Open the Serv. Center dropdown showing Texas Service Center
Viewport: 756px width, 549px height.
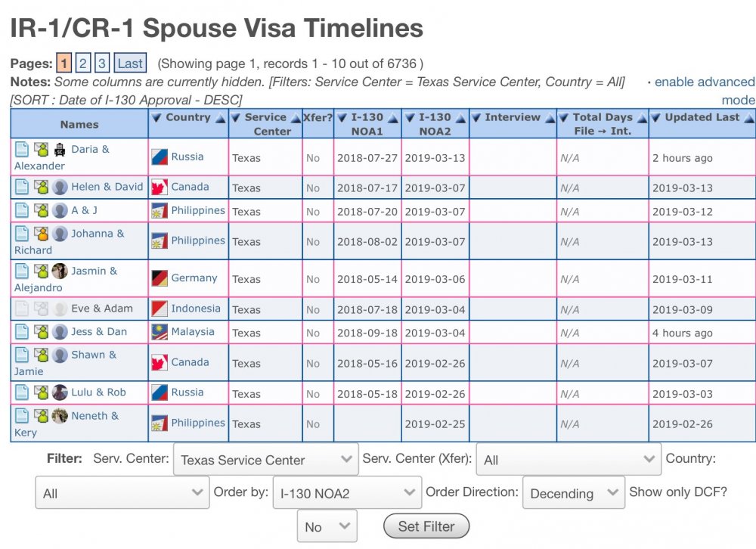pos(265,460)
